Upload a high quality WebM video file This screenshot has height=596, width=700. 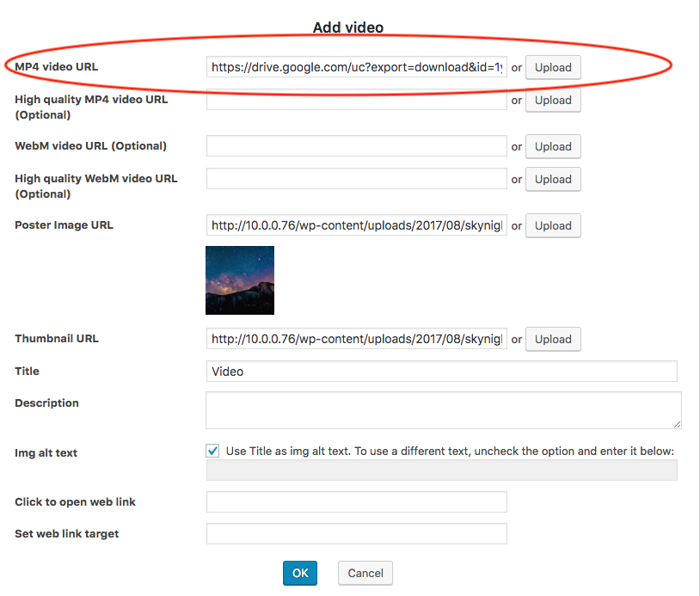click(x=553, y=180)
